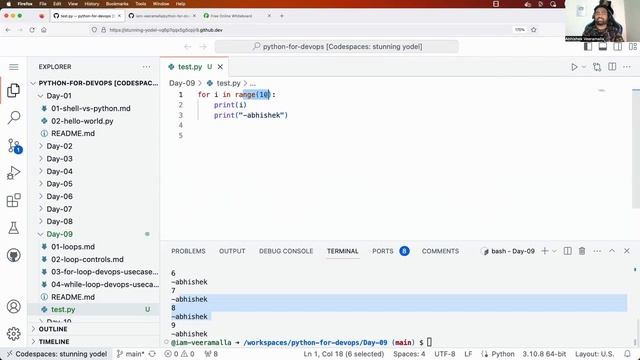Screen dimensions: 640x360
Task: Switch to the PORTS tab
Action: click(382, 251)
